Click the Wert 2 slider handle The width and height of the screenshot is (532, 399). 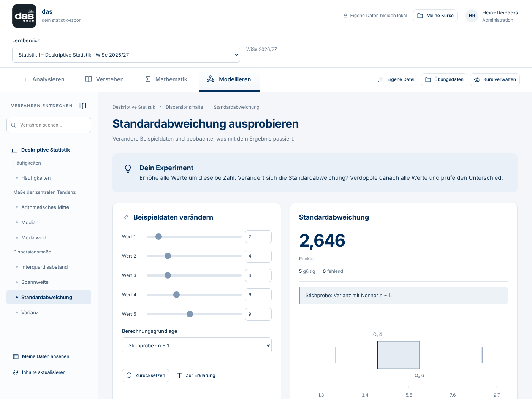click(168, 256)
